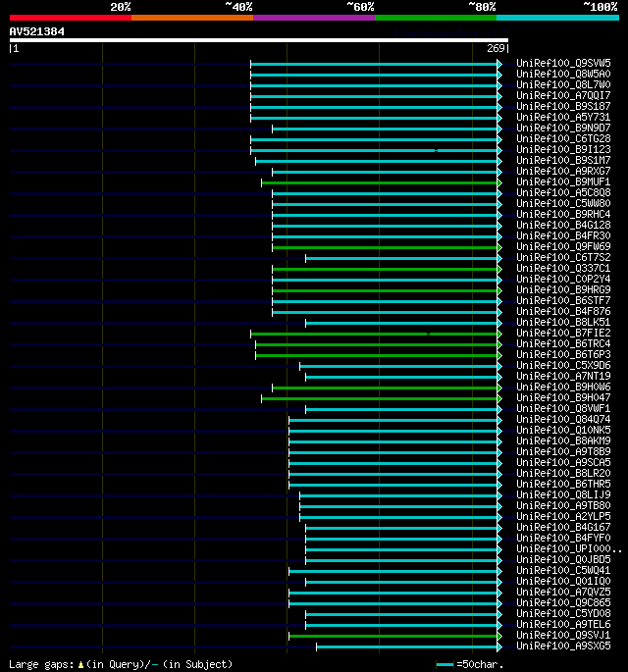
Task: Click the cyan ~100% identity legend bar
Action: [557, 18]
